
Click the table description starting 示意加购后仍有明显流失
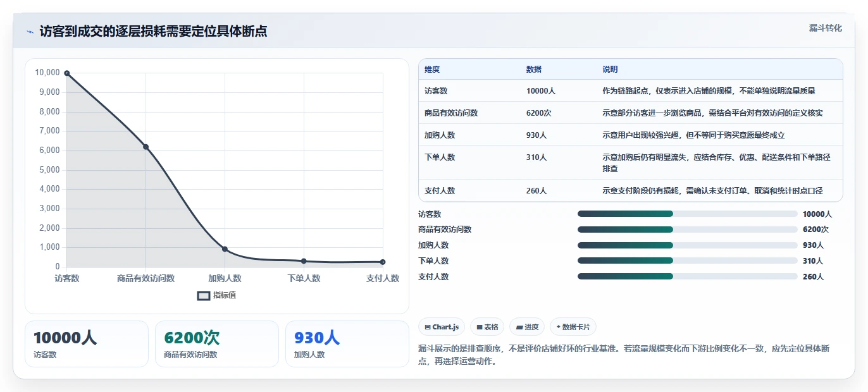(x=716, y=163)
